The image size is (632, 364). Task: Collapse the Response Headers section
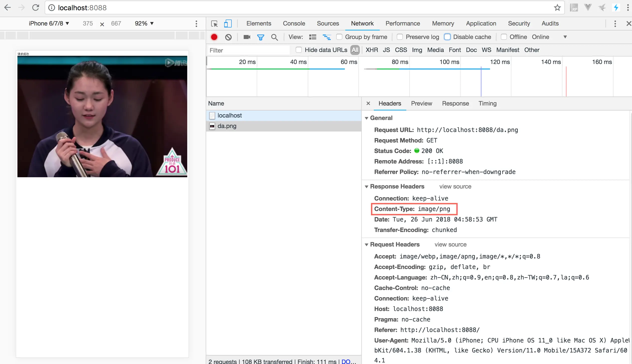tap(367, 186)
